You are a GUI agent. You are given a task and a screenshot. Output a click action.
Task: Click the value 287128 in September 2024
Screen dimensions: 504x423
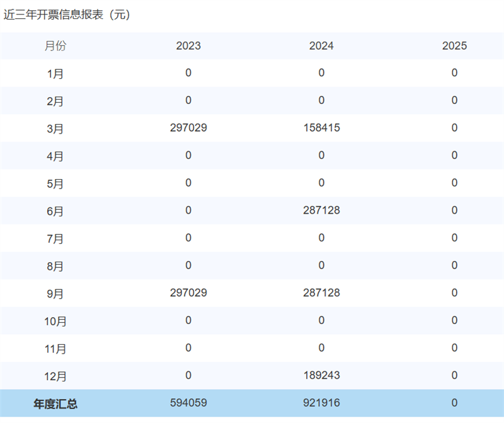tap(321, 293)
